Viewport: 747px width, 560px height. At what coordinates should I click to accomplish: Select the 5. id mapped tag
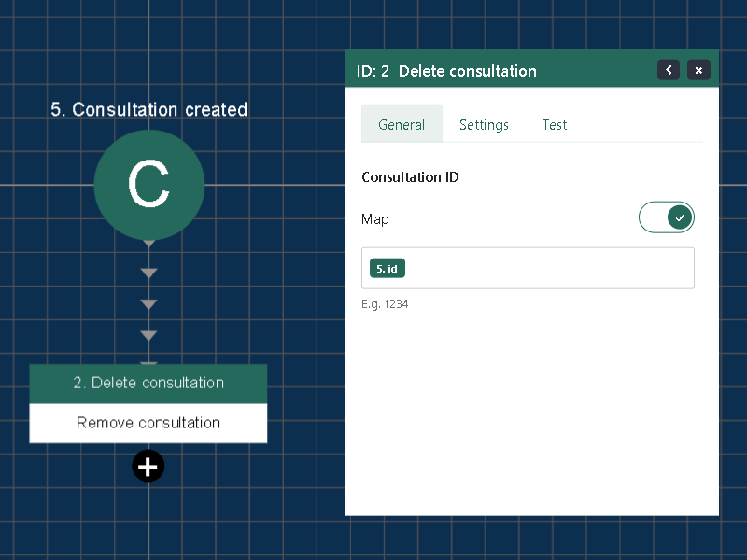coord(388,268)
